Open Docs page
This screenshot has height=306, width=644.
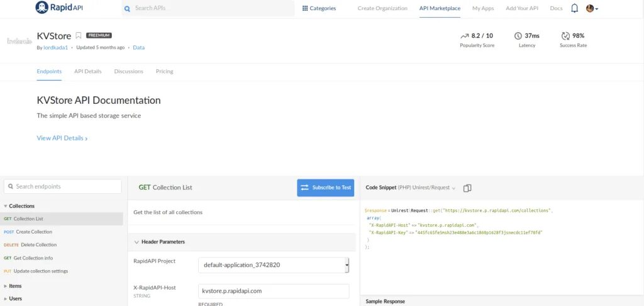[556, 8]
